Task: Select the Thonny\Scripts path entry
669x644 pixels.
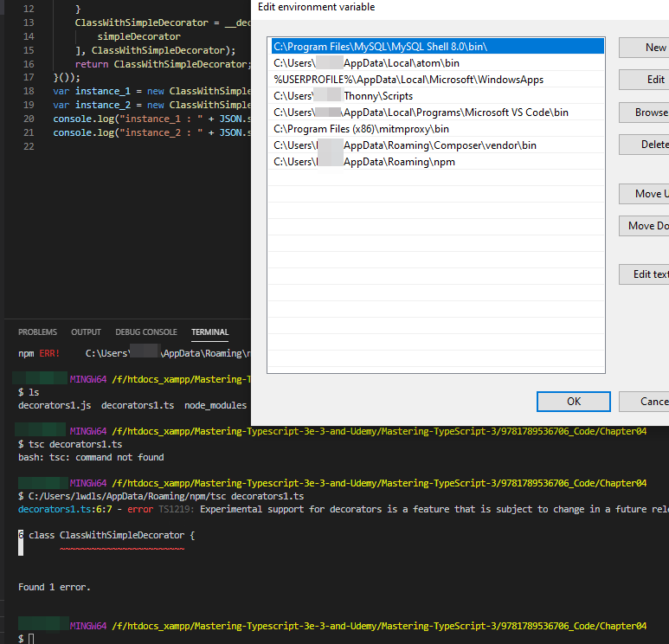Action: pyautogui.click(x=437, y=96)
